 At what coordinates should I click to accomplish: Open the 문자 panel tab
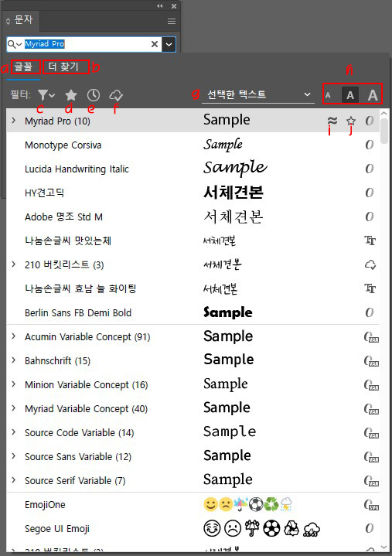(24, 20)
